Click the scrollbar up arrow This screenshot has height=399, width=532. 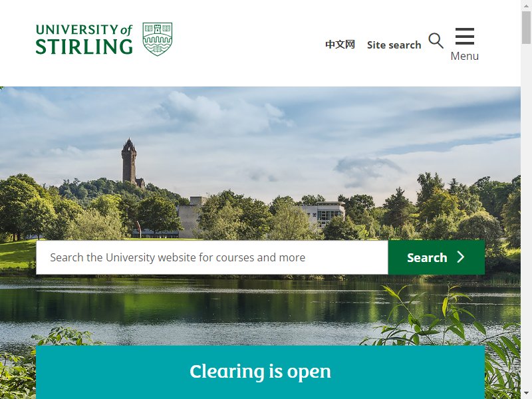coord(526,5)
